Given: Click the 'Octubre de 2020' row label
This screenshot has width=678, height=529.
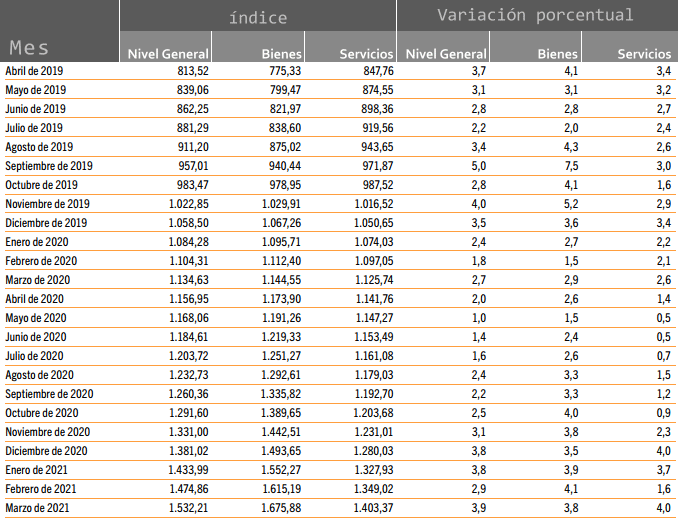Looking at the screenshot, I should [x=41, y=412].
